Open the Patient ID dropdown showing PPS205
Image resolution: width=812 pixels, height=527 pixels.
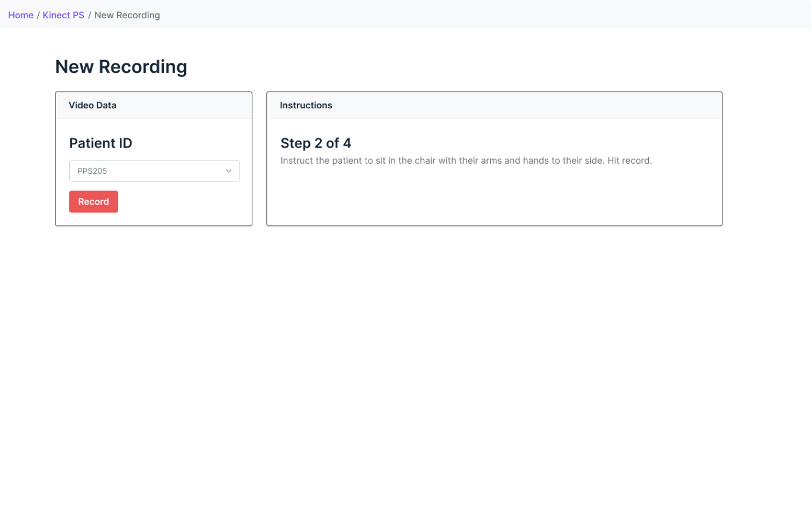pyautogui.click(x=154, y=171)
